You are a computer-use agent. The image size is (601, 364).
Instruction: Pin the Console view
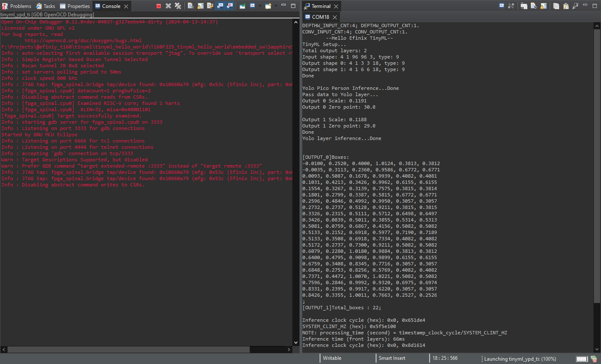(x=243, y=6)
